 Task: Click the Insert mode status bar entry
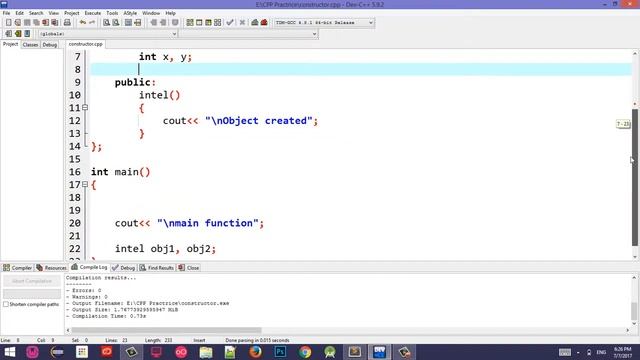[199, 340]
